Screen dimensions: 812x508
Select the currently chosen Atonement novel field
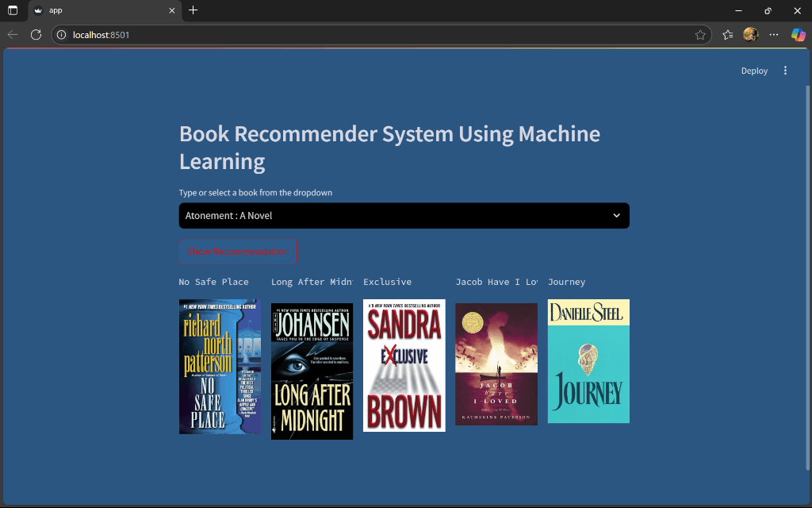[x=317, y=215]
